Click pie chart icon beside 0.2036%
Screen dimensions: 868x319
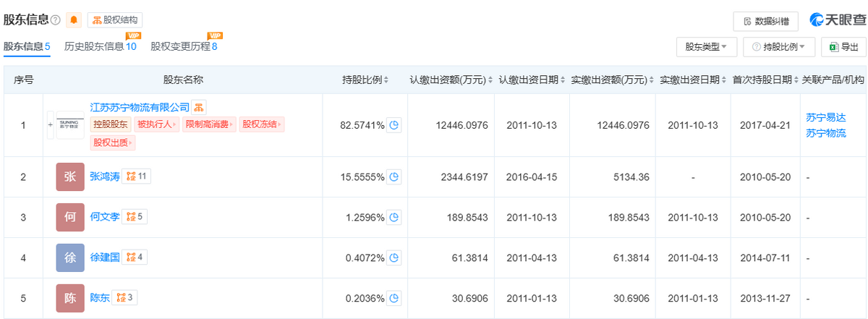(394, 298)
